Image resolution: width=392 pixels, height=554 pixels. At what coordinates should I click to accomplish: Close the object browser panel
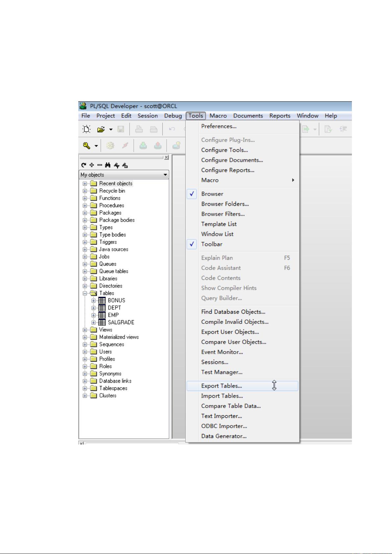click(166, 157)
